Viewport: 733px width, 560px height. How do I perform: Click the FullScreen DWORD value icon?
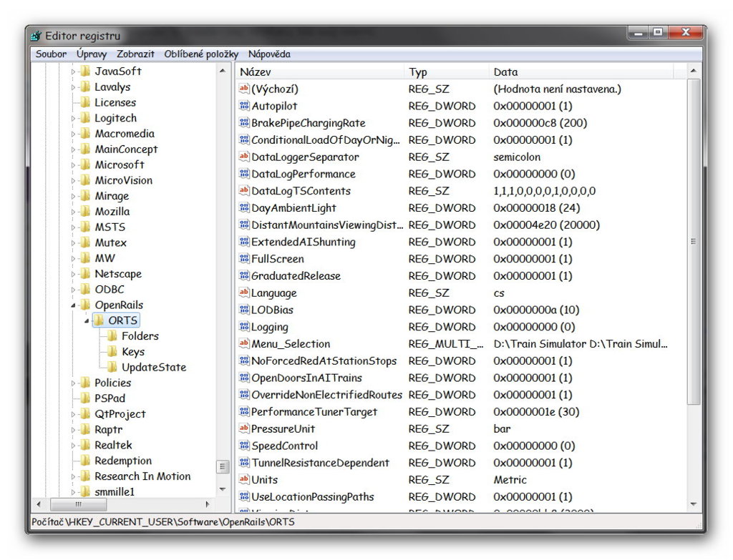(x=244, y=259)
